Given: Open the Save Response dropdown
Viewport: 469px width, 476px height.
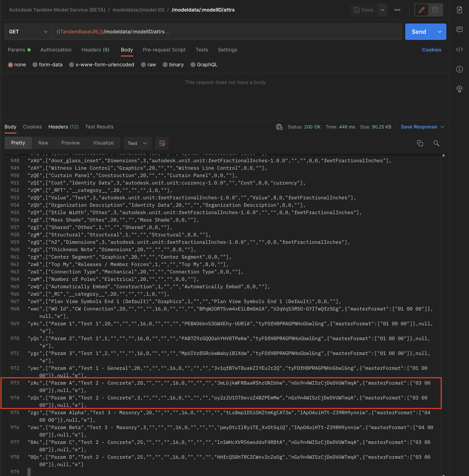Looking at the screenshot, I should click(x=422, y=127).
